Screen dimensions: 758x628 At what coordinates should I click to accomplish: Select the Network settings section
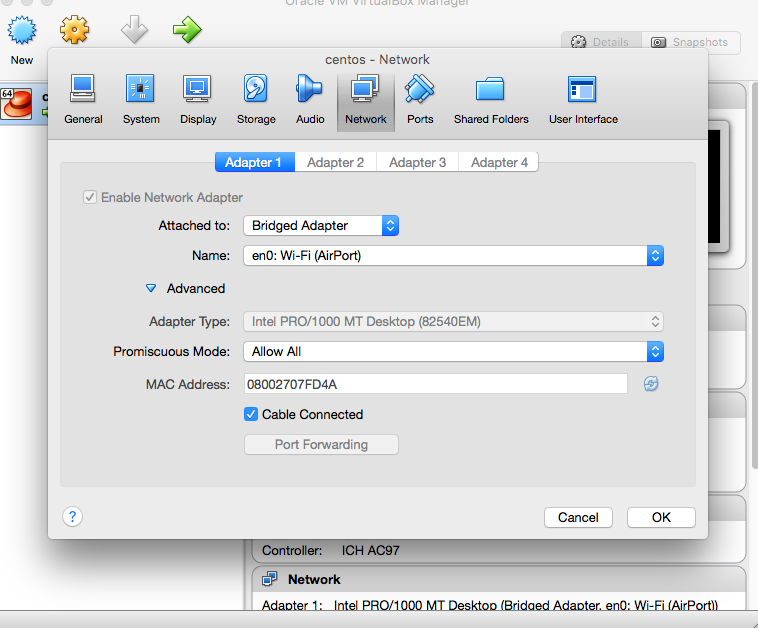tap(365, 100)
